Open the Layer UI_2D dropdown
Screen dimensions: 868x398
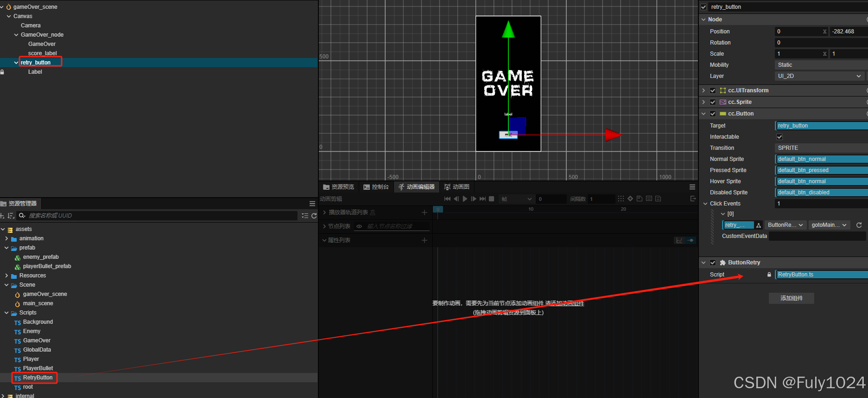click(x=819, y=76)
